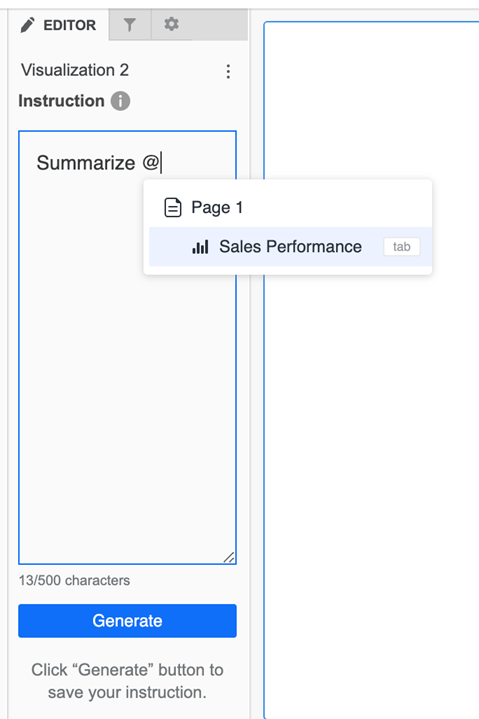Click the Instruction heading label
Screen dimensions: 479x719
(x=61, y=101)
